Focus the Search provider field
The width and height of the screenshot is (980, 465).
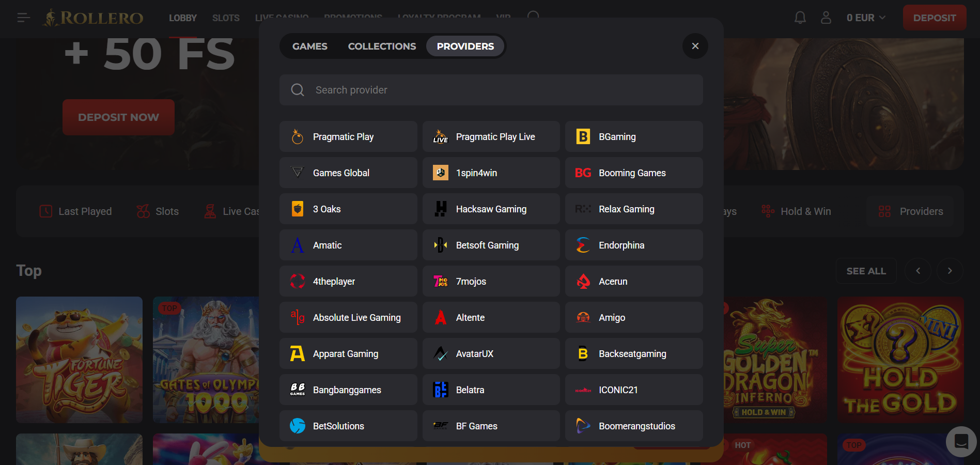(491, 90)
